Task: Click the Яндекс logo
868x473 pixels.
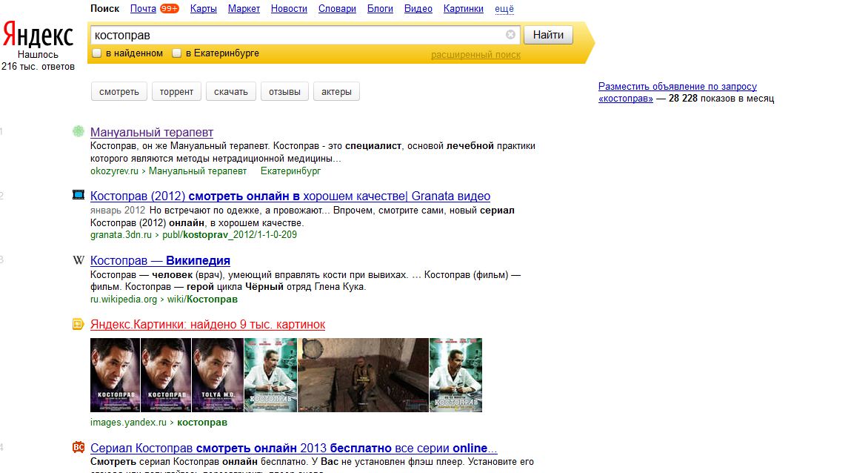Action: [38, 36]
